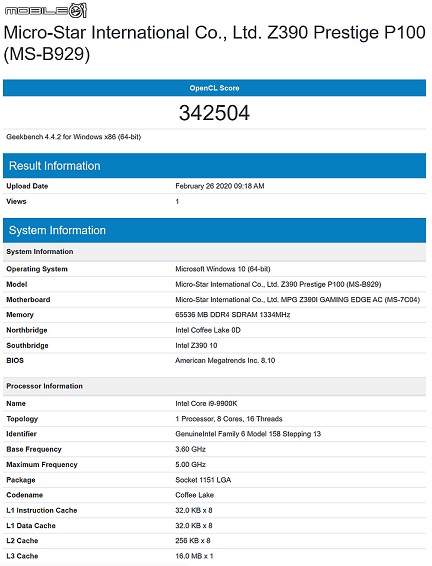The width and height of the screenshot is (432, 566).
Task: Click the Southbridge label
Action: point(27,345)
